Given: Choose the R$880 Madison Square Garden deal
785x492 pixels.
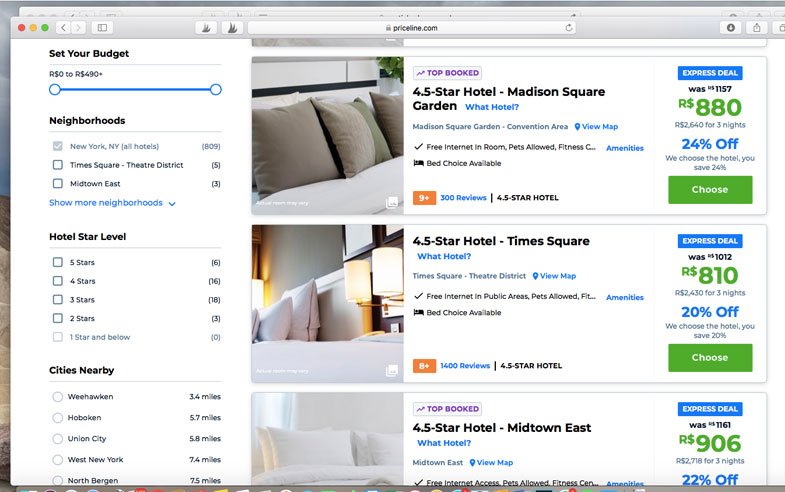Looking at the screenshot, I should (710, 190).
